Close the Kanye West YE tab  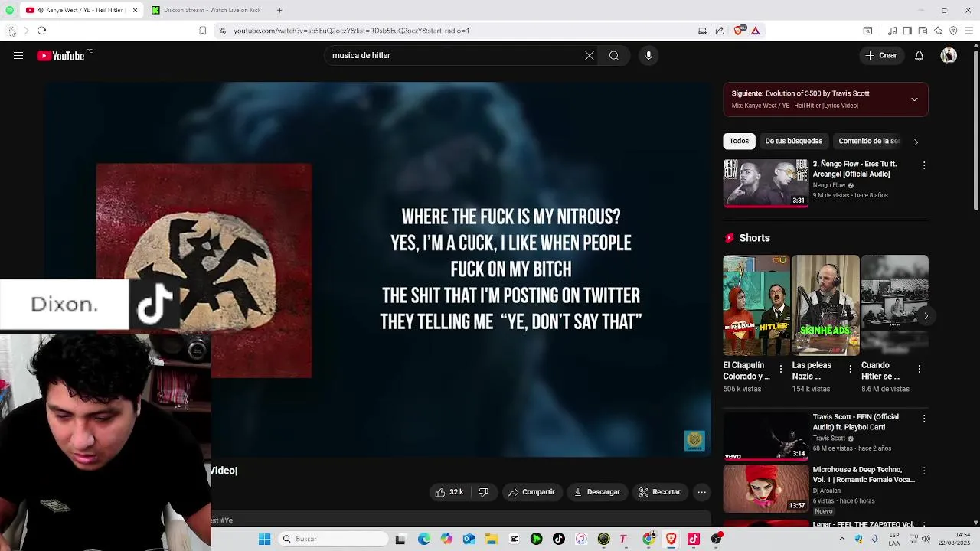[x=135, y=10]
